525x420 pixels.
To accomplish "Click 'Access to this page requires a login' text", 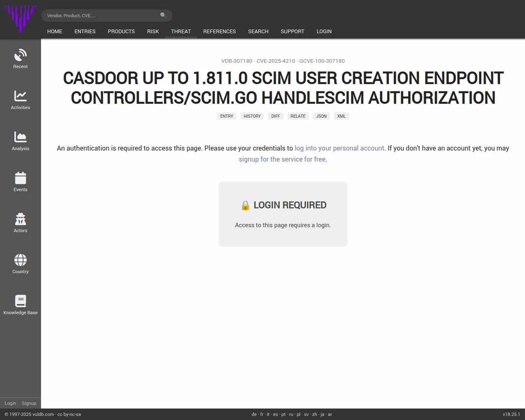I will pyautogui.click(x=283, y=225).
